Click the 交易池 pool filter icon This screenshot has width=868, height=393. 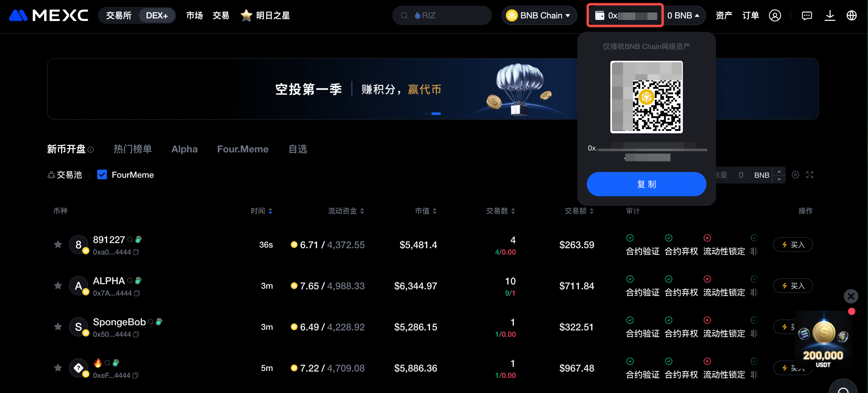[x=51, y=175]
